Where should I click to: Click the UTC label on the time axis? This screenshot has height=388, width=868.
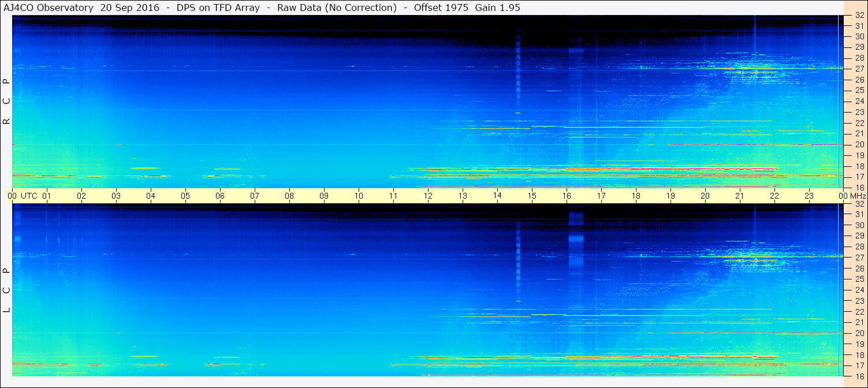coord(29,196)
